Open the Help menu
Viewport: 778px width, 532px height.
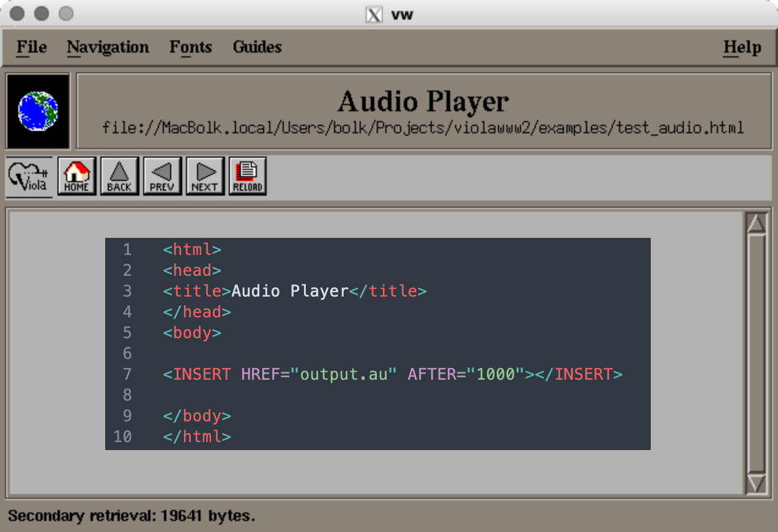pyautogui.click(x=743, y=47)
